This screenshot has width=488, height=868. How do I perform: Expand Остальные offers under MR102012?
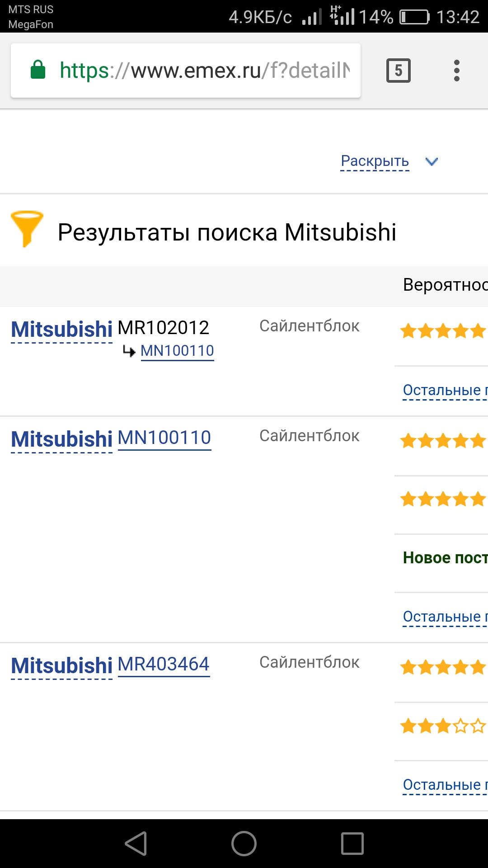click(445, 390)
